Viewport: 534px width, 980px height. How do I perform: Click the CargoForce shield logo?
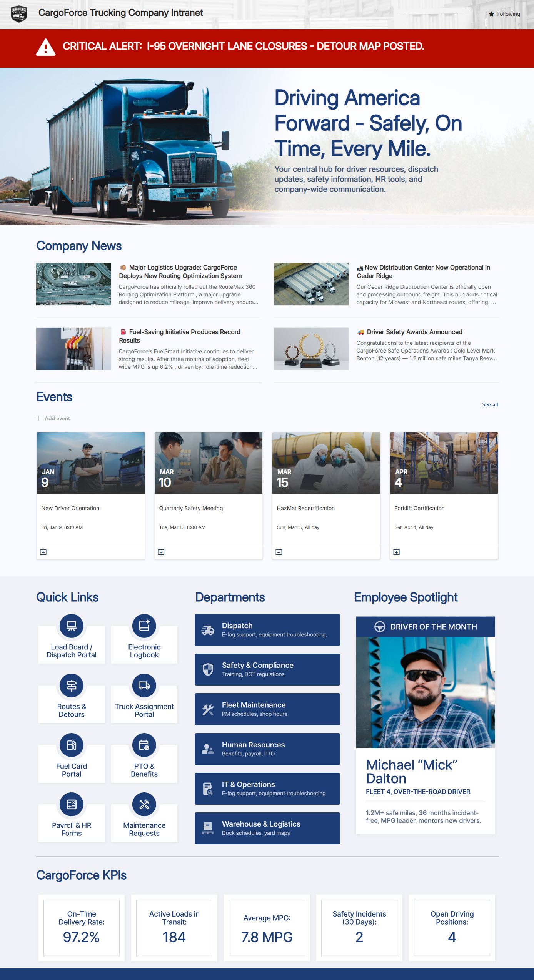19,14
